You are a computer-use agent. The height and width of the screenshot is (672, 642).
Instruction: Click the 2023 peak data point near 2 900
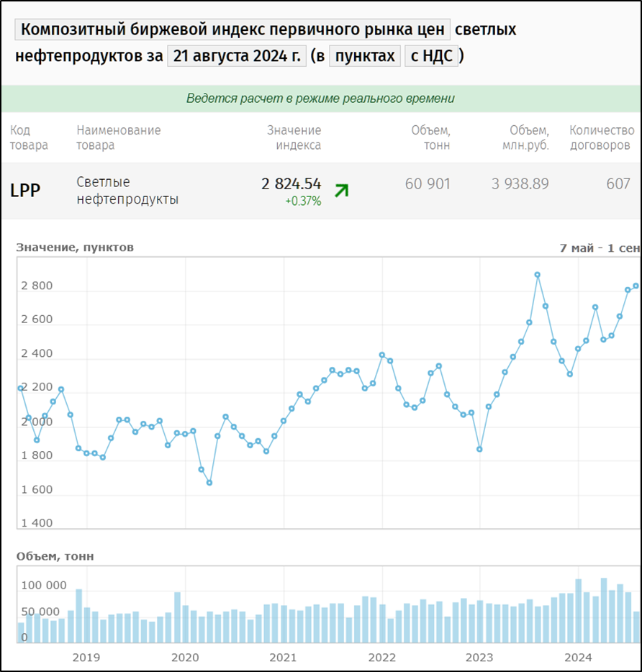click(x=538, y=275)
